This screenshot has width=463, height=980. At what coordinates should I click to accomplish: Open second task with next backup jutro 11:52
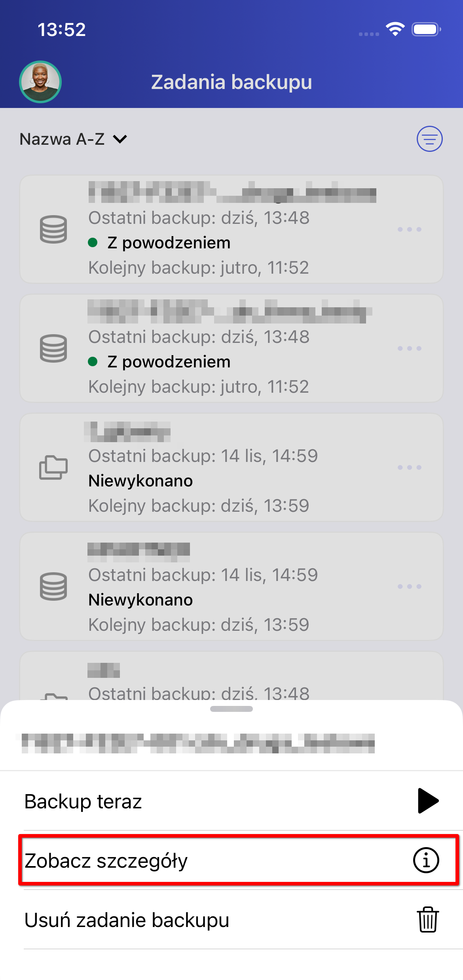(231, 348)
